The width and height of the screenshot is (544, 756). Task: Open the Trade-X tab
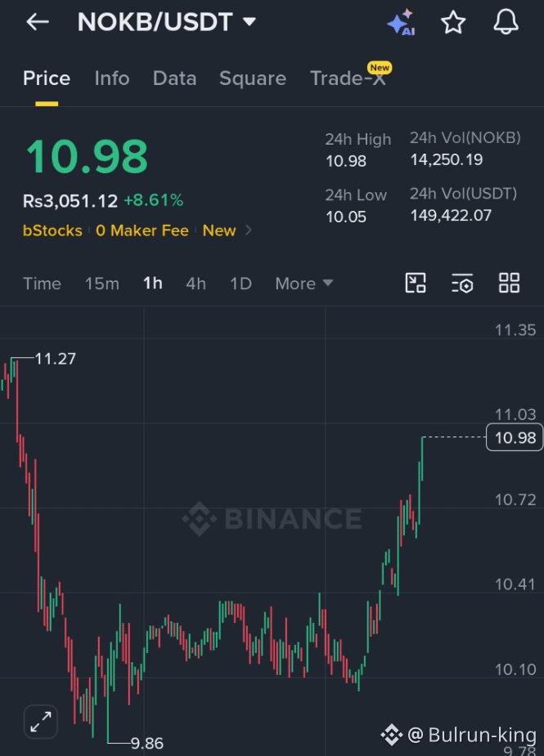tap(348, 78)
